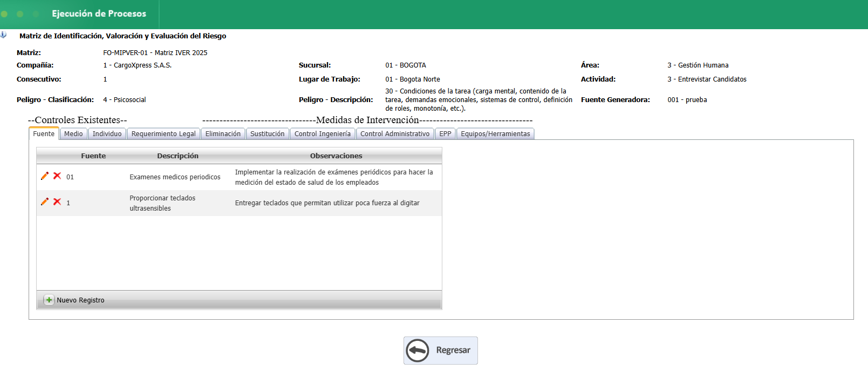Click the Regresar text
868x370 pixels.
click(x=453, y=350)
